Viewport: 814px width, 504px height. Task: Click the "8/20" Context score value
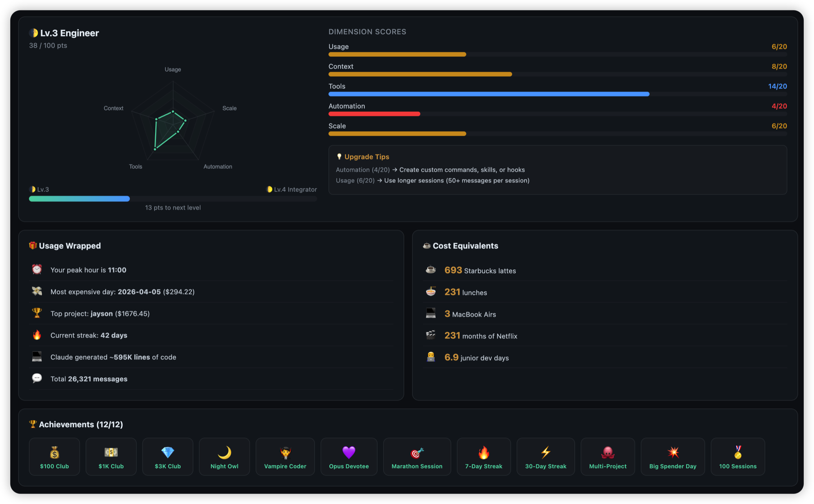click(x=779, y=66)
